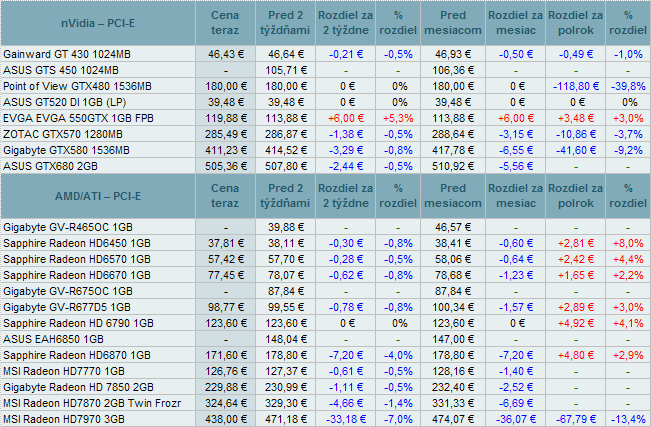Select Gigabyte GV-R465OC 1GB product name
The image size is (651, 427).
click(68, 227)
